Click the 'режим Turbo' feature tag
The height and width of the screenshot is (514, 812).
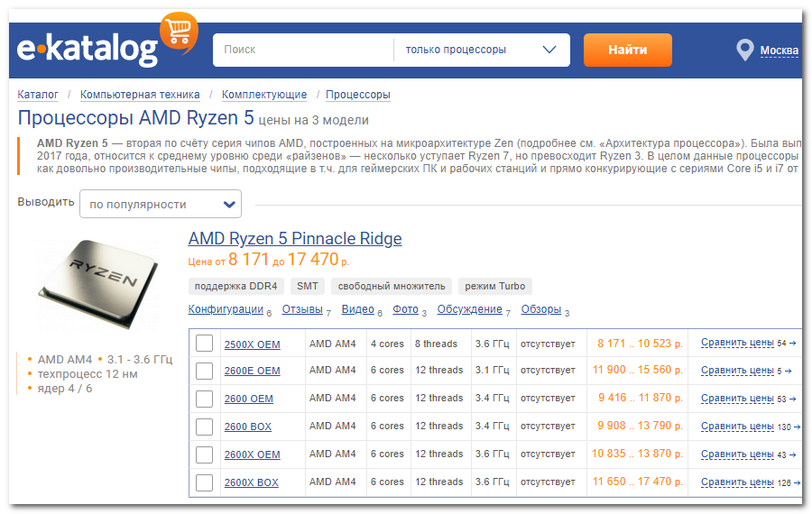(x=495, y=286)
